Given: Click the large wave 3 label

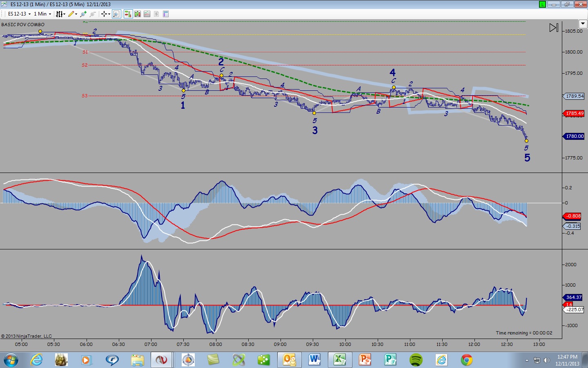Looking at the screenshot, I should point(315,130).
